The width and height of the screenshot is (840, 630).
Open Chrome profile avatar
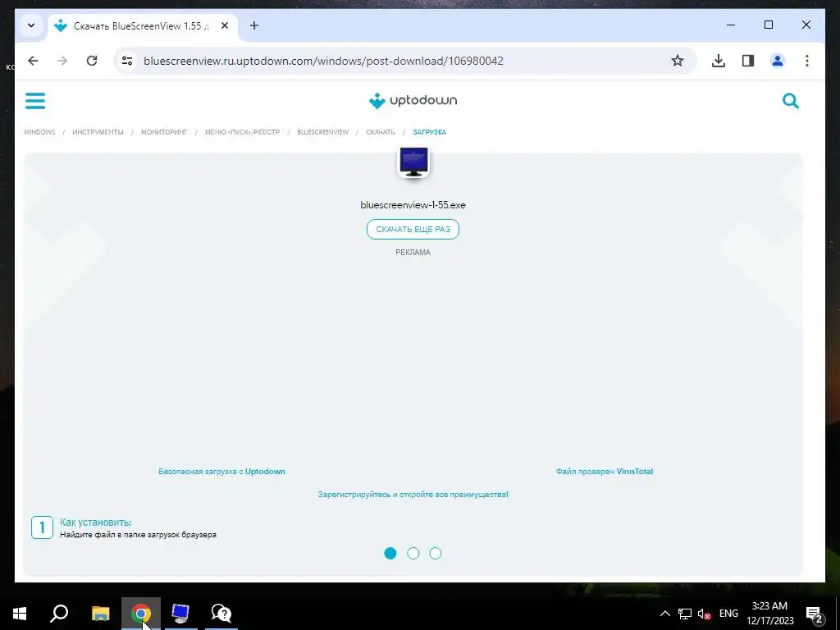click(778, 61)
